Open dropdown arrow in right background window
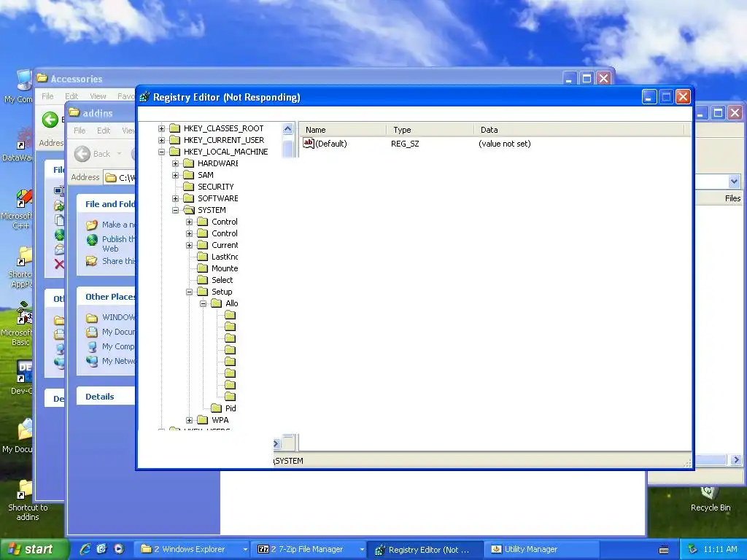The height and width of the screenshot is (560, 747). [x=734, y=181]
